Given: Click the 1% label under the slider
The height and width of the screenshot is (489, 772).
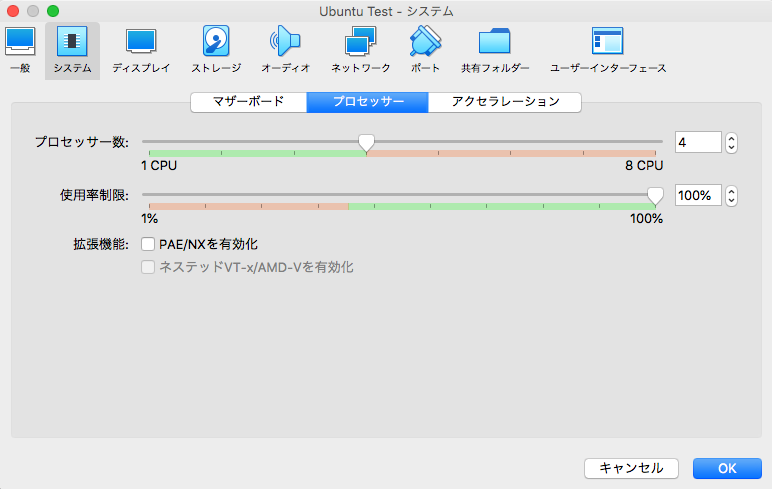Looking at the screenshot, I should (x=150, y=219).
